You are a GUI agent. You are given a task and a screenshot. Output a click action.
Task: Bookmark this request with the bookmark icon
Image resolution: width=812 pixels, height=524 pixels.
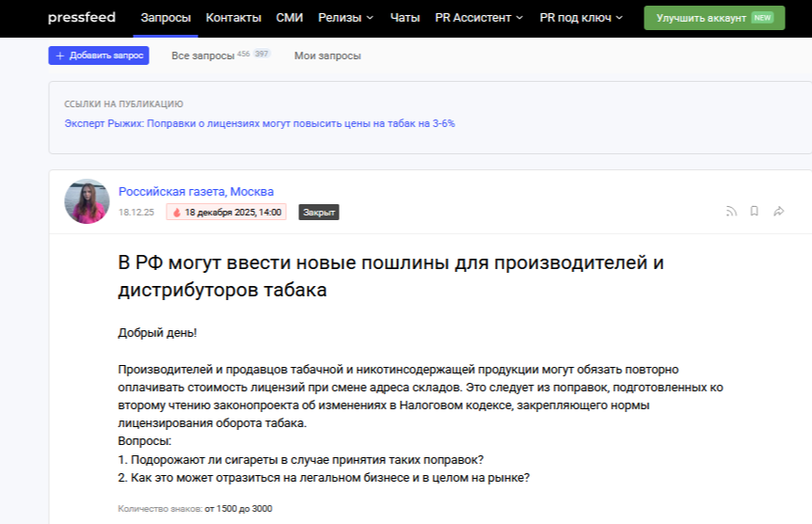click(755, 212)
